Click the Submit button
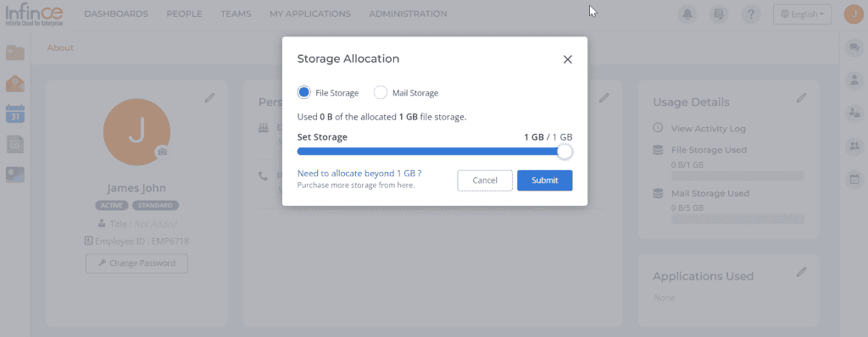 [x=545, y=180]
